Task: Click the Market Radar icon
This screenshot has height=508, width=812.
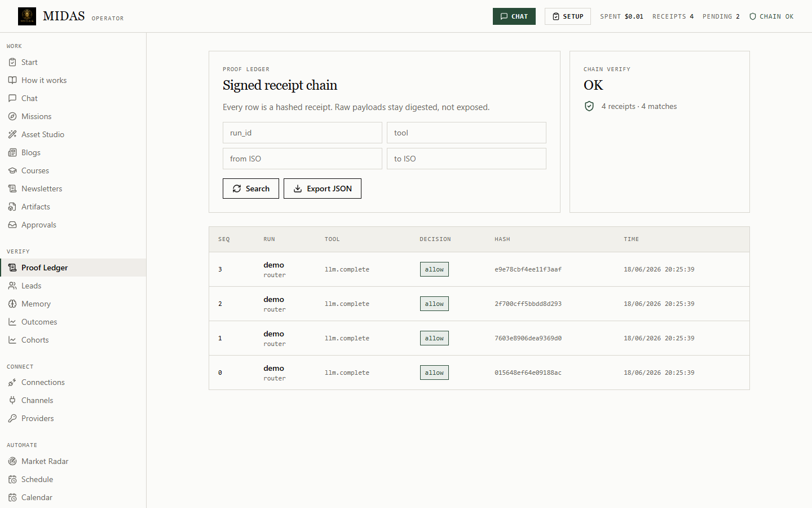Action: pos(12,461)
